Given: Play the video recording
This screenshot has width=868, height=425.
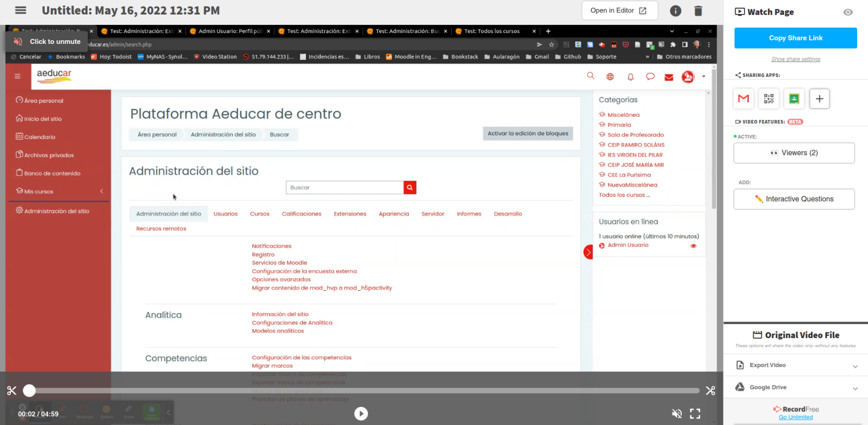Looking at the screenshot, I should [361, 414].
